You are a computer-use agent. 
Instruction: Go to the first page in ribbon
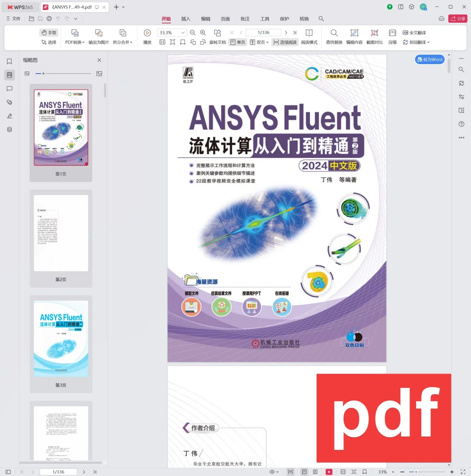[232, 33]
